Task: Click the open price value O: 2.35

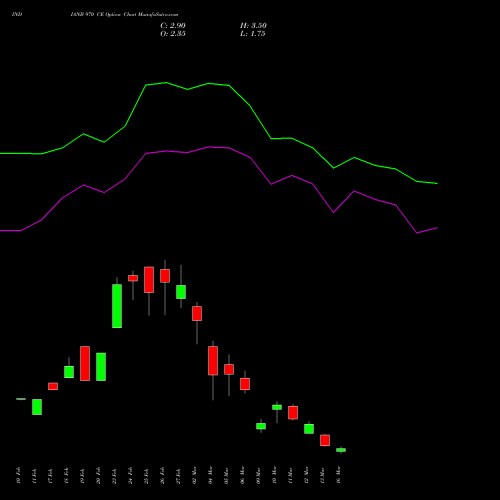Action: coord(173,34)
